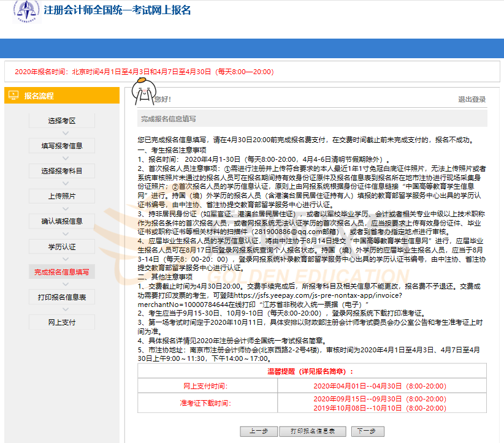Click the red 2020年报名时间 notice banner
504x443 pixels.
coord(144,72)
